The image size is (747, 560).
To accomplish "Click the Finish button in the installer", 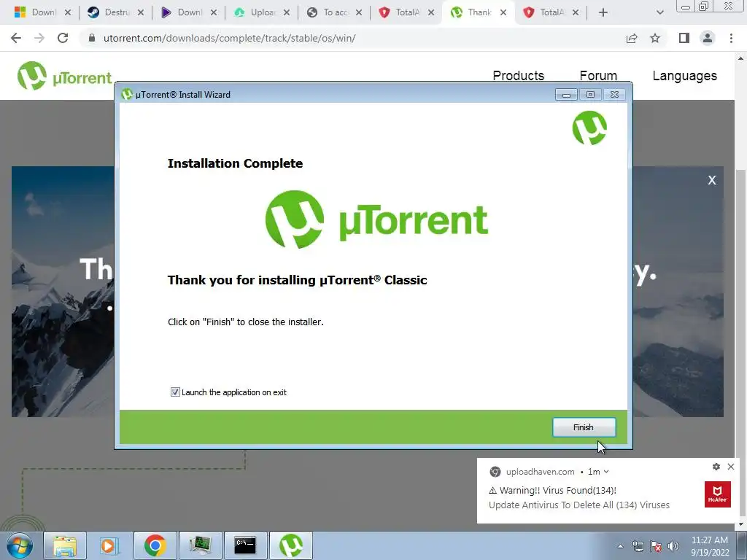I will 584,427.
